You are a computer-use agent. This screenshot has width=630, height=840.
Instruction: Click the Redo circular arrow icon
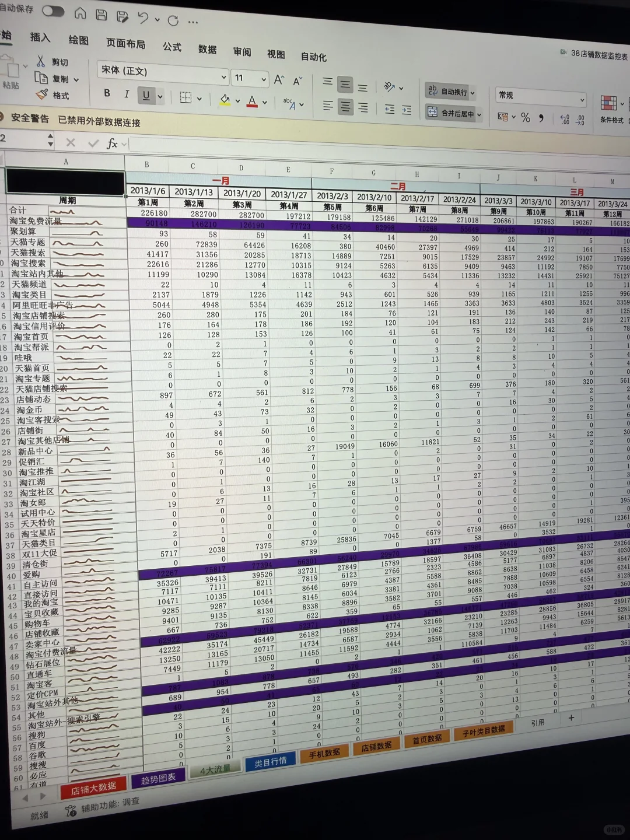tap(173, 20)
